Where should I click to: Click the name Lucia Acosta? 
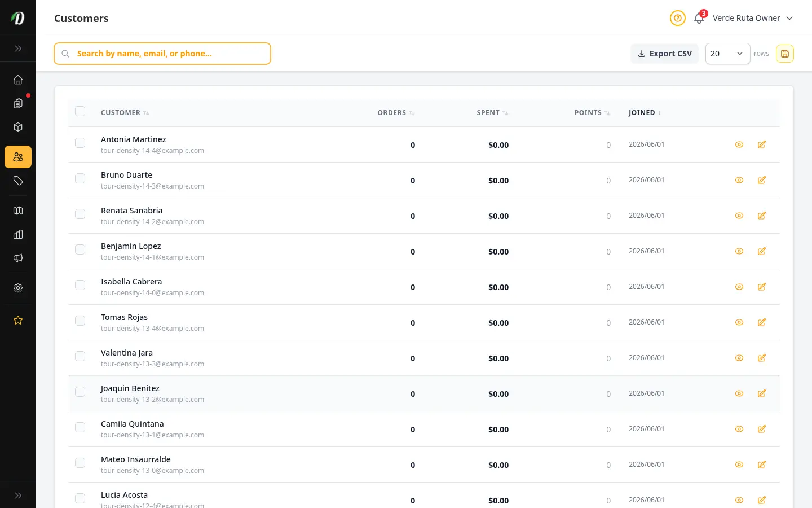coord(124,495)
